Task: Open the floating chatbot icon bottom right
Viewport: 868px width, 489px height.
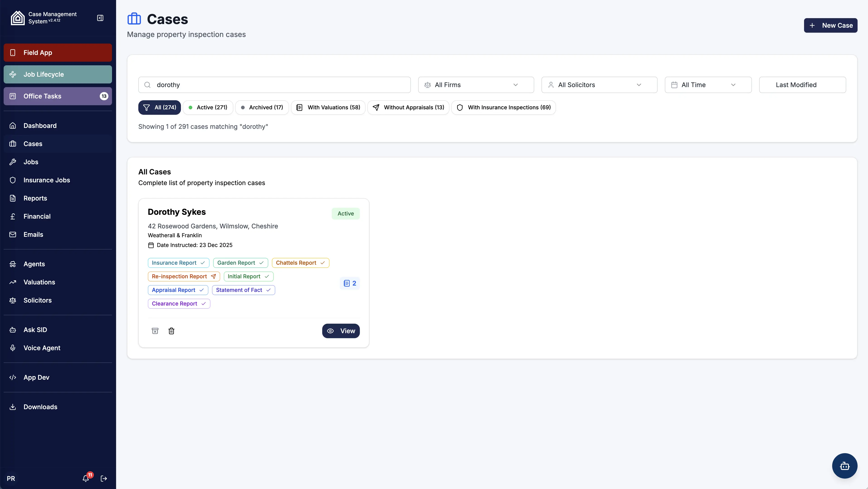Action: click(x=844, y=466)
